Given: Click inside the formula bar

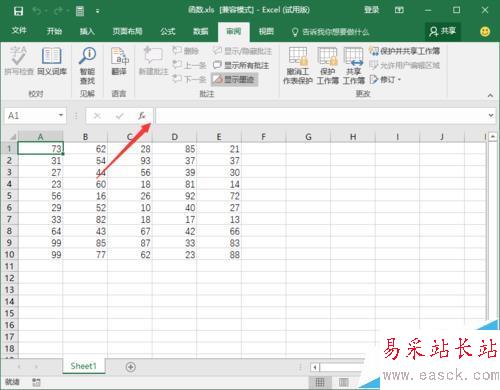Looking at the screenshot, I should pos(321,116).
